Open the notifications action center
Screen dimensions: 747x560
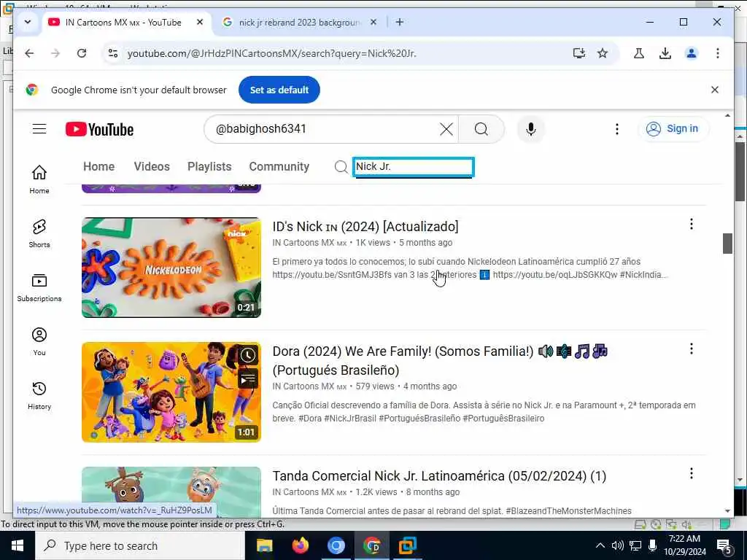pyautogui.click(x=724, y=547)
